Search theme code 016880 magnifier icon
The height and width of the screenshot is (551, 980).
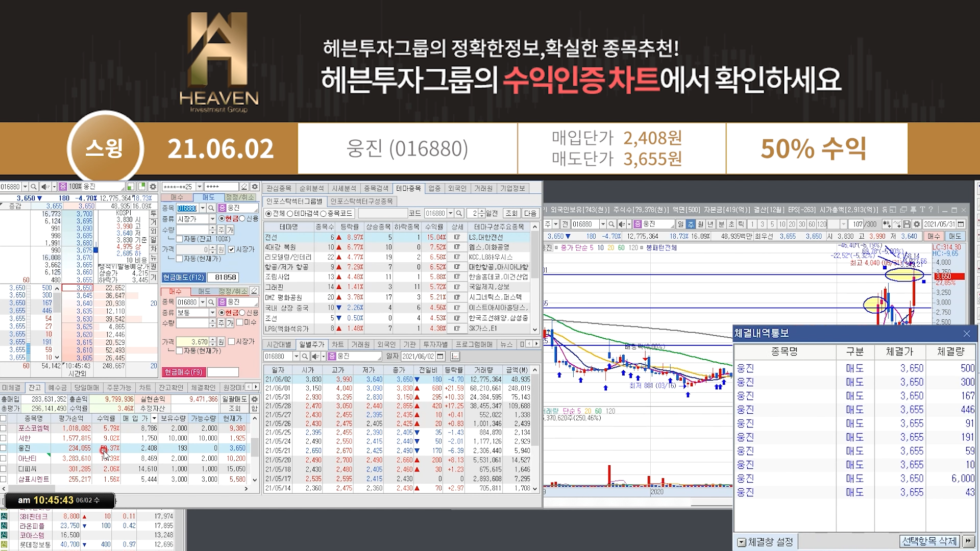pyautogui.click(x=459, y=213)
